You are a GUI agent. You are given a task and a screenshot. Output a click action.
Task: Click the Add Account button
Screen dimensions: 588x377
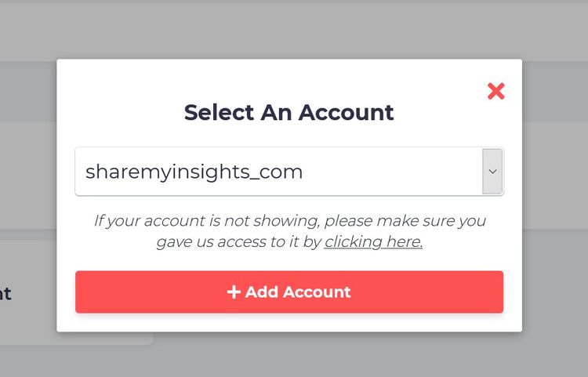click(289, 292)
